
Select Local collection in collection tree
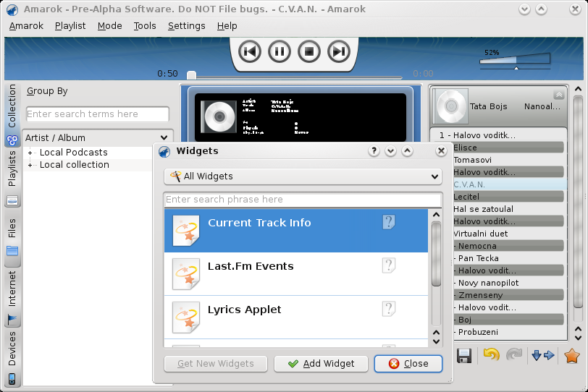coord(75,165)
